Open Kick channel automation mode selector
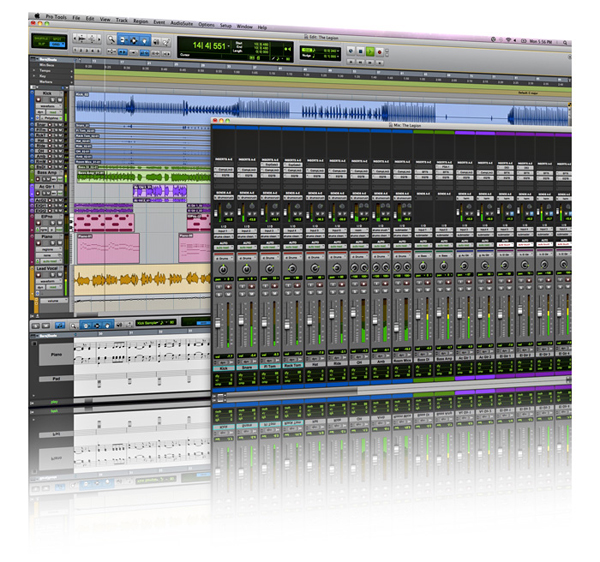Viewport: 600px width, 562px height. 224,248
